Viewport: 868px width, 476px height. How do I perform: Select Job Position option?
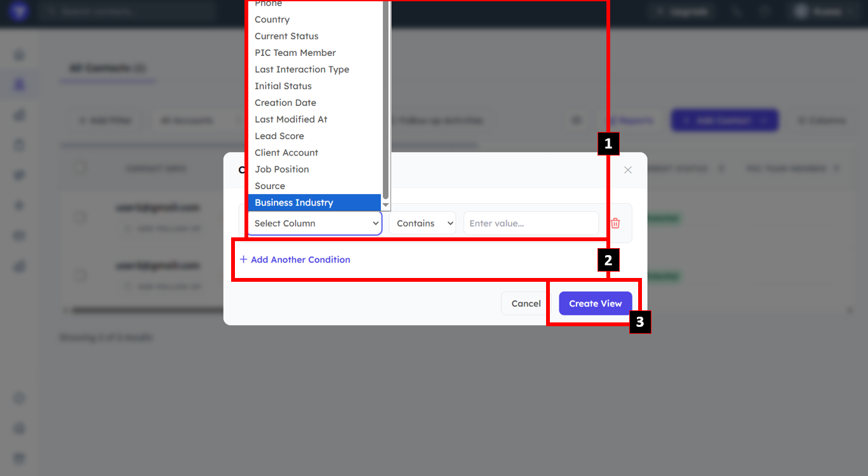(x=314, y=169)
